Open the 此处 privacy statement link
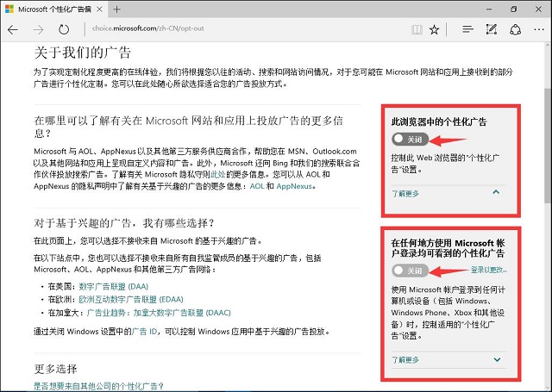This screenshot has height=392, width=552. (217, 174)
